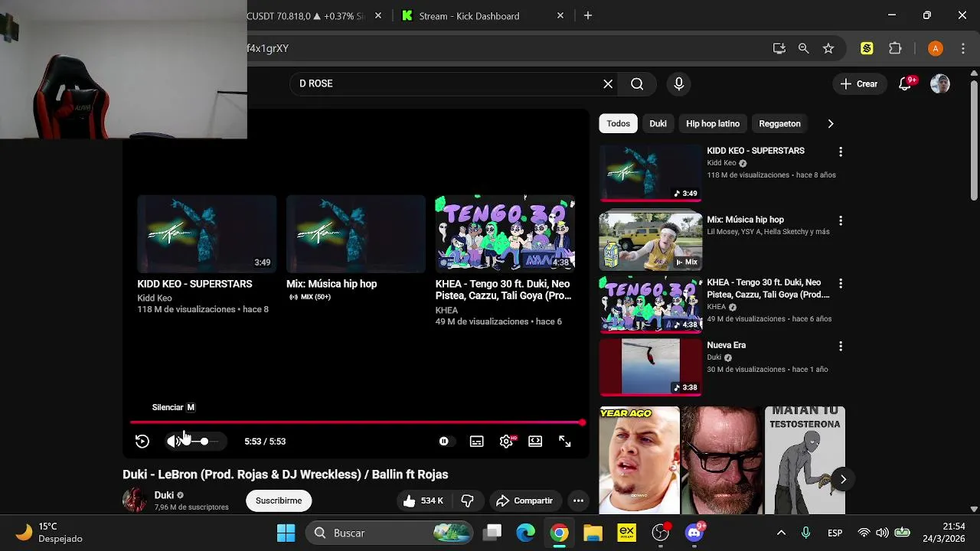The width and height of the screenshot is (980, 551).
Task: Clear the D ROSE search text
Action: [x=608, y=84]
